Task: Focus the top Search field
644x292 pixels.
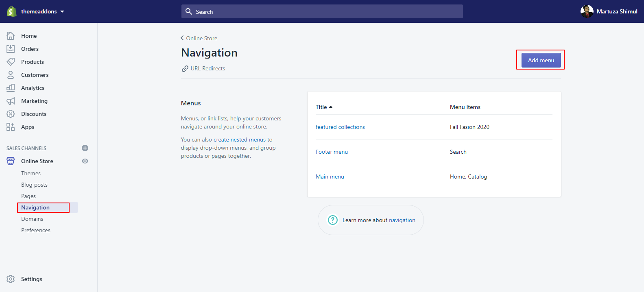Action: (322, 11)
